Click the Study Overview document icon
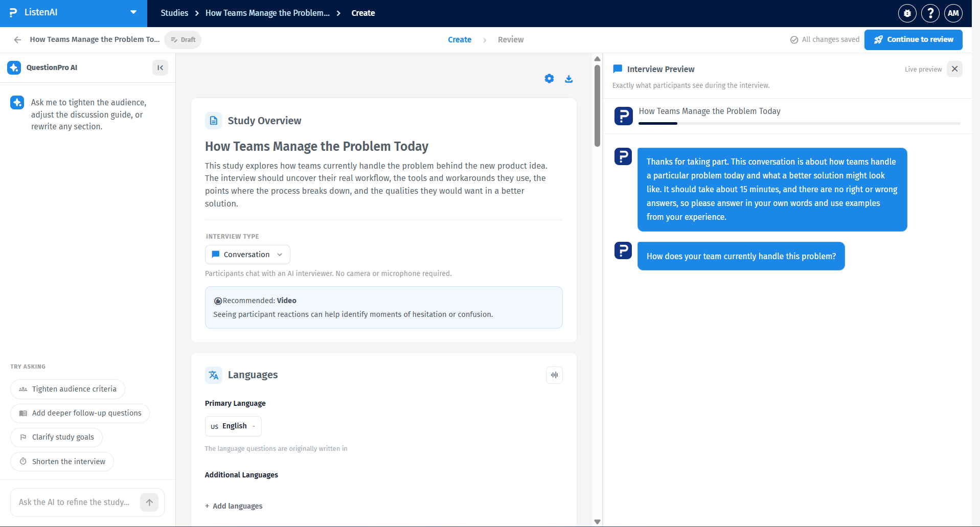Viewport: 980px width, 527px height. pyautogui.click(x=214, y=121)
